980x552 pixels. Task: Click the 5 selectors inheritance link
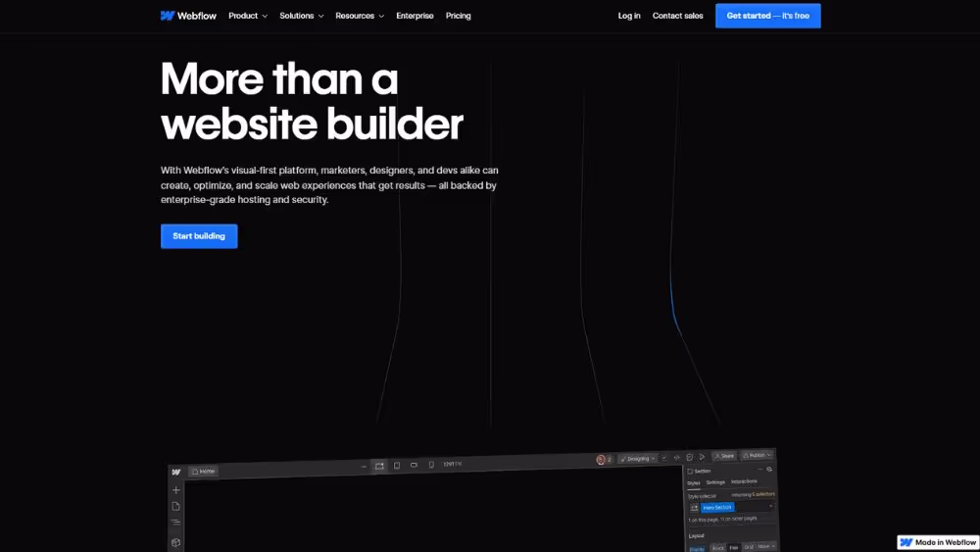click(763, 494)
